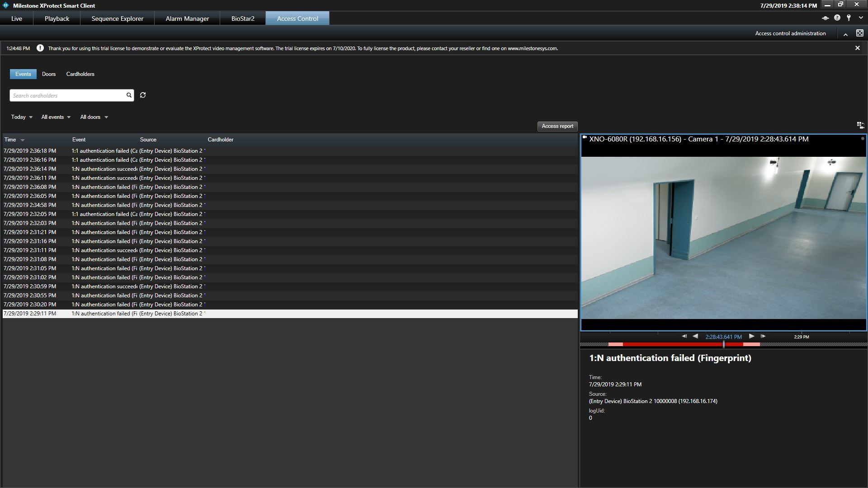This screenshot has width=868, height=488.
Task: Click the switch camera layout icon above video
Action: (860, 125)
